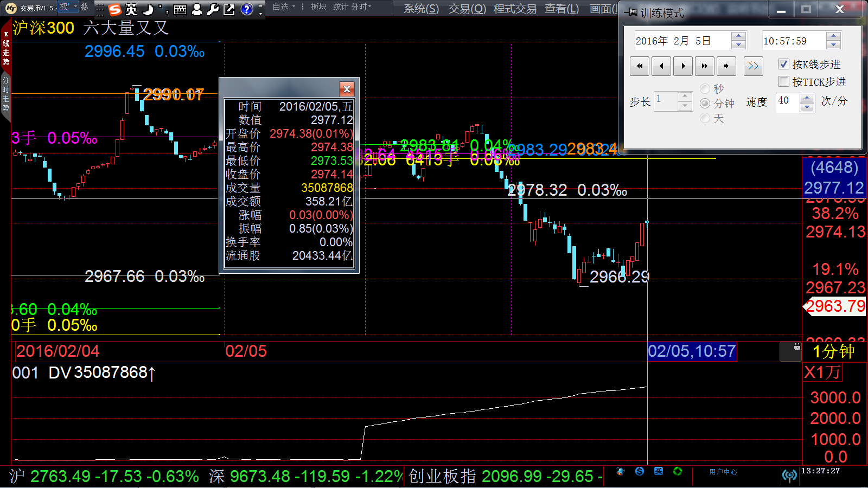Open the 系统(S) menu
The height and width of the screenshot is (488, 868).
pos(421,9)
